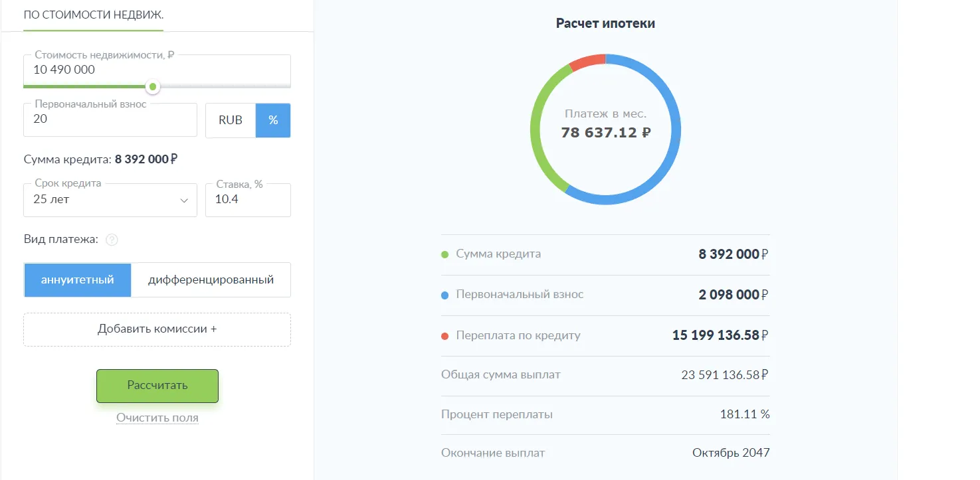Viewport: 980px width, 480px height.
Task: Switch down payment unit to RUB
Action: click(231, 120)
